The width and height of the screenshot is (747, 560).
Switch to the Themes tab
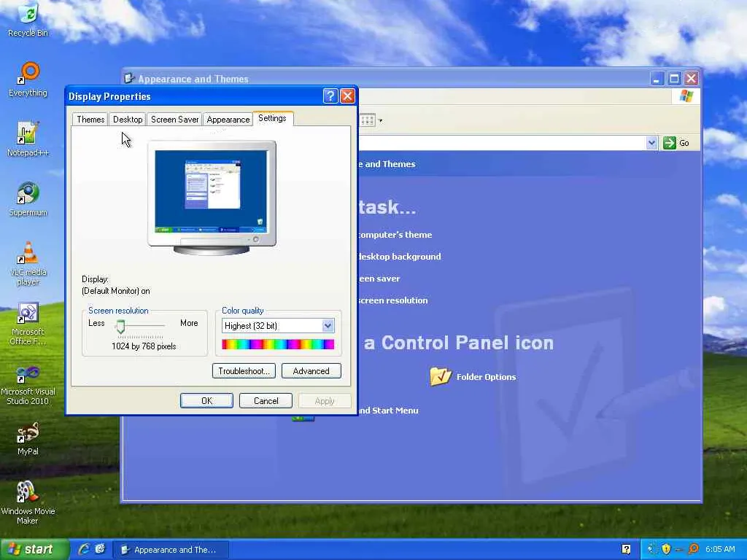click(x=90, y=120)
